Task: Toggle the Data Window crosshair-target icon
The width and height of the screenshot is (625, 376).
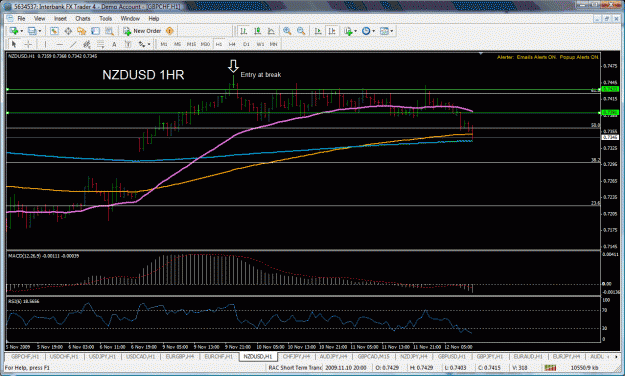Action: tap(68, 31)
